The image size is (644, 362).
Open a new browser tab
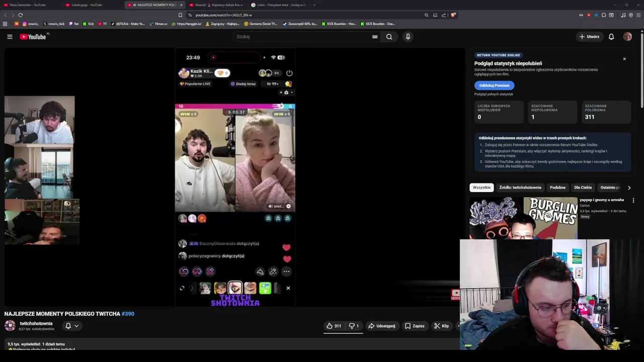(314, 5)
